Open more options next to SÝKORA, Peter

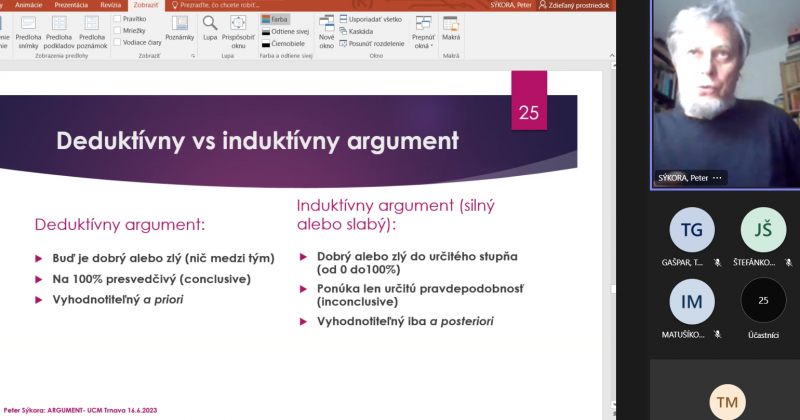[716, 177]
